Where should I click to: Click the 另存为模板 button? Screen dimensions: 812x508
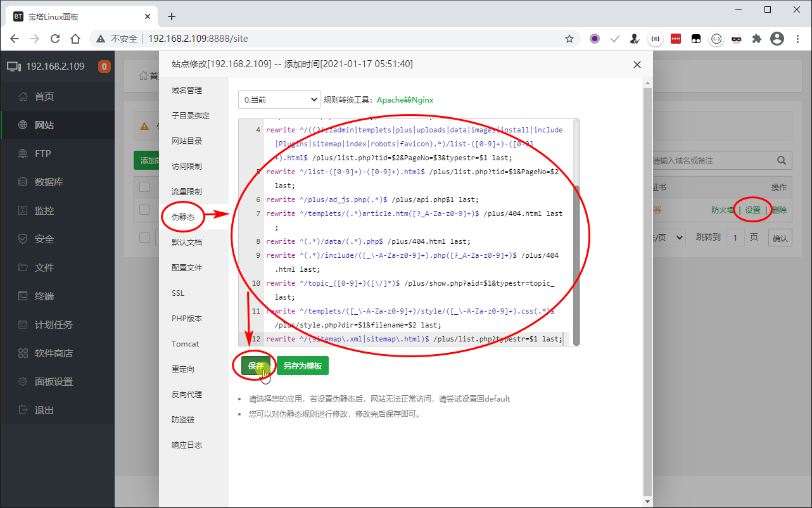click(x=303, y=365)
